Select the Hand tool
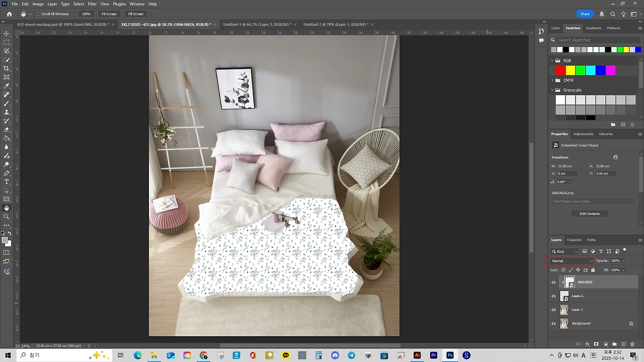This screenshot has height=362, width=644. [x=7, y=208]
